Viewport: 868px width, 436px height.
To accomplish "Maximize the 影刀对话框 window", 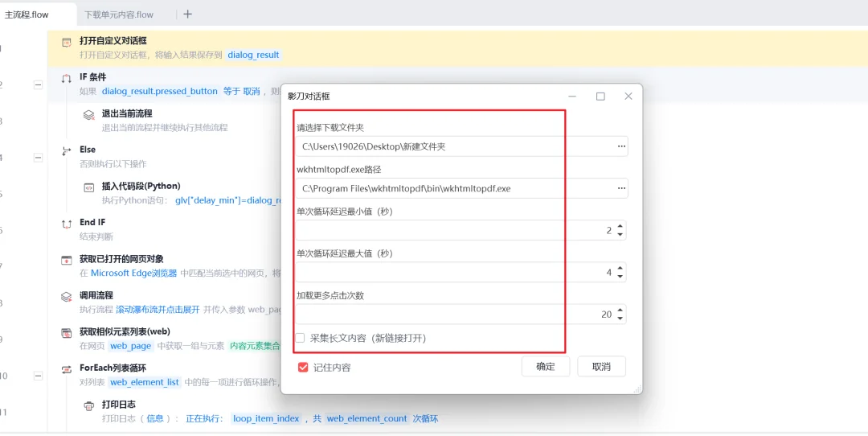I will 600,97.
